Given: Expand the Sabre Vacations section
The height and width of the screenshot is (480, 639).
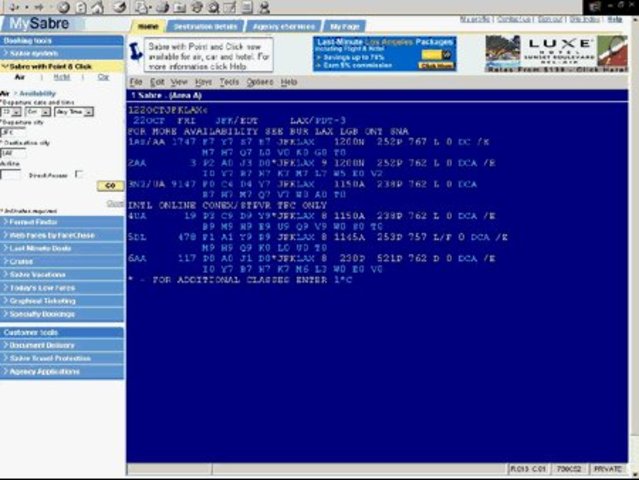Looking at the screenshot, I should point(62,275).
